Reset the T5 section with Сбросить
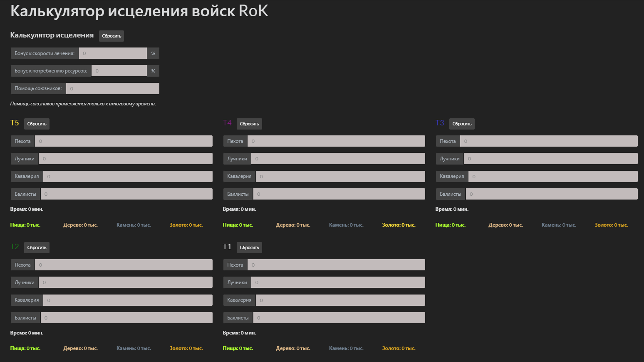This screenshot has width=644, height=362. pyautogui.click(x=37, y=124)
